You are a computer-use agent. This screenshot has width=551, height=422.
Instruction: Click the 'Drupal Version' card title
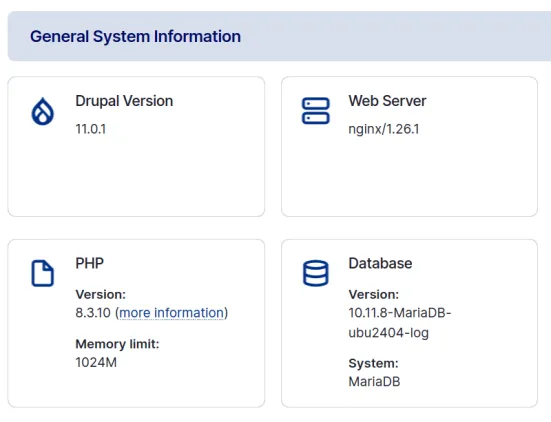(x=124, y=101)
